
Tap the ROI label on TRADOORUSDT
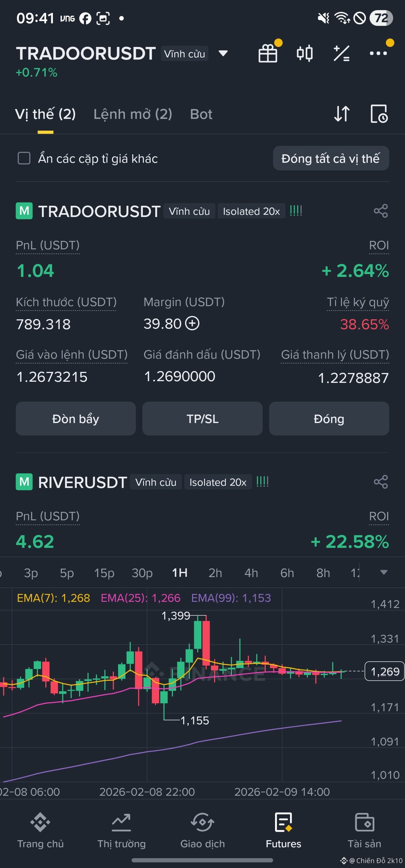point(379,245)
